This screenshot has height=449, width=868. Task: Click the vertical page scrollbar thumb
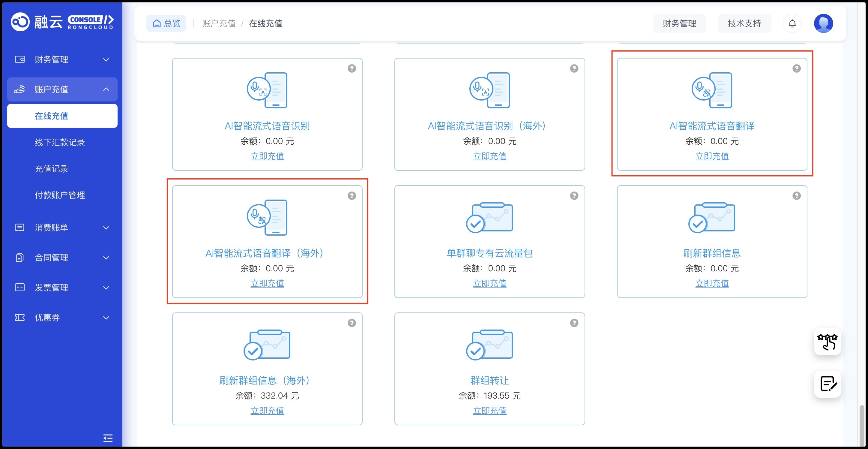pyautogui.click(x=862, y=425)
